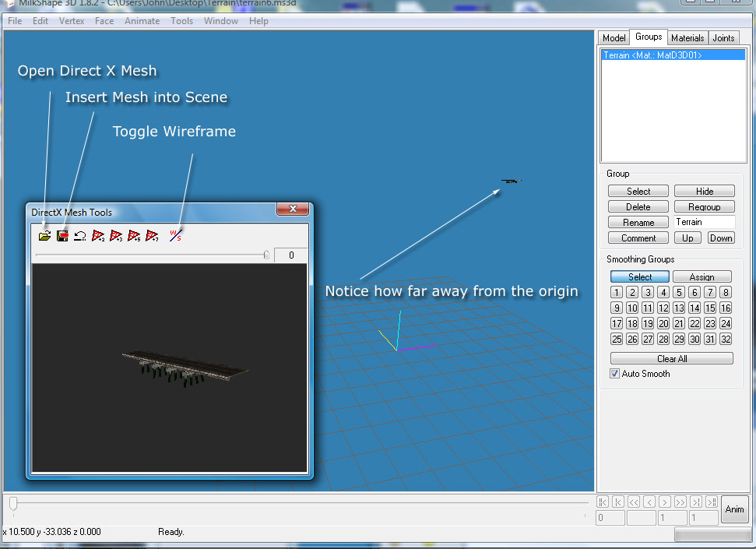Click the Clear All button
This screenshot has width=756, height=549.
(672, 358)
